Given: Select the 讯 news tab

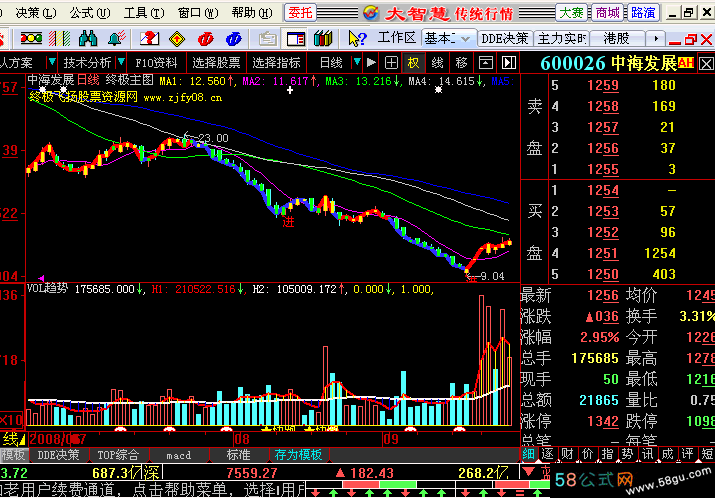Looking at the screenshot, I should [x=648, y=454].
